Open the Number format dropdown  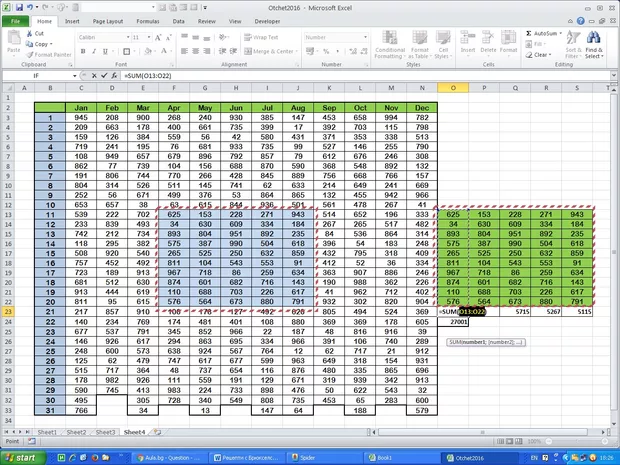pos(365,37)
